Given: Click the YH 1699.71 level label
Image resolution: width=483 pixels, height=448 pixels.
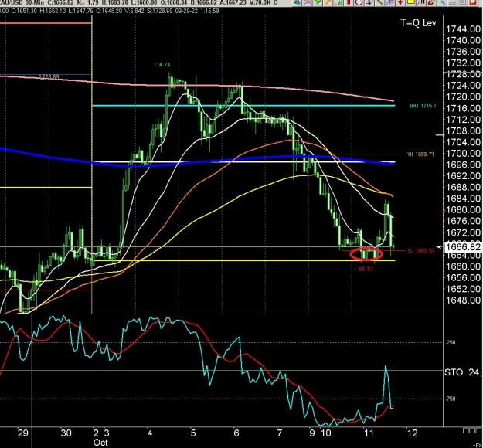Looking at the screenshot, I should point(420,154).
